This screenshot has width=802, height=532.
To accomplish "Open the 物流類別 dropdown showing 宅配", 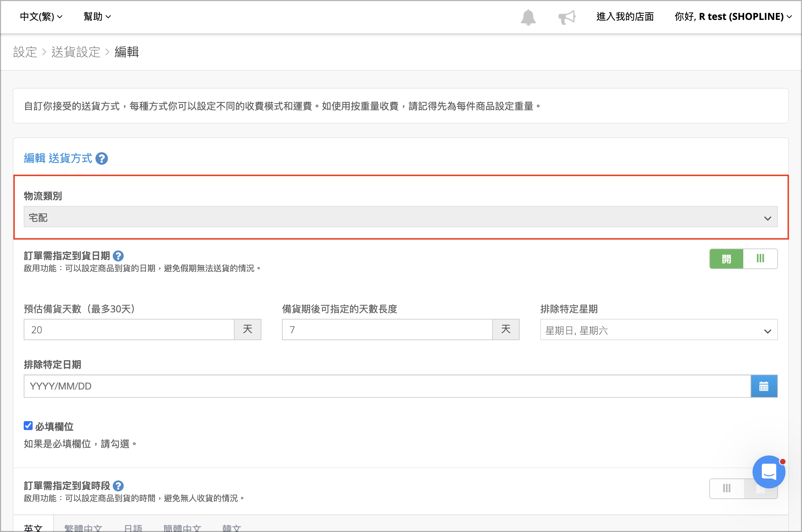I will pyautogui.click(x=400, y=217).
